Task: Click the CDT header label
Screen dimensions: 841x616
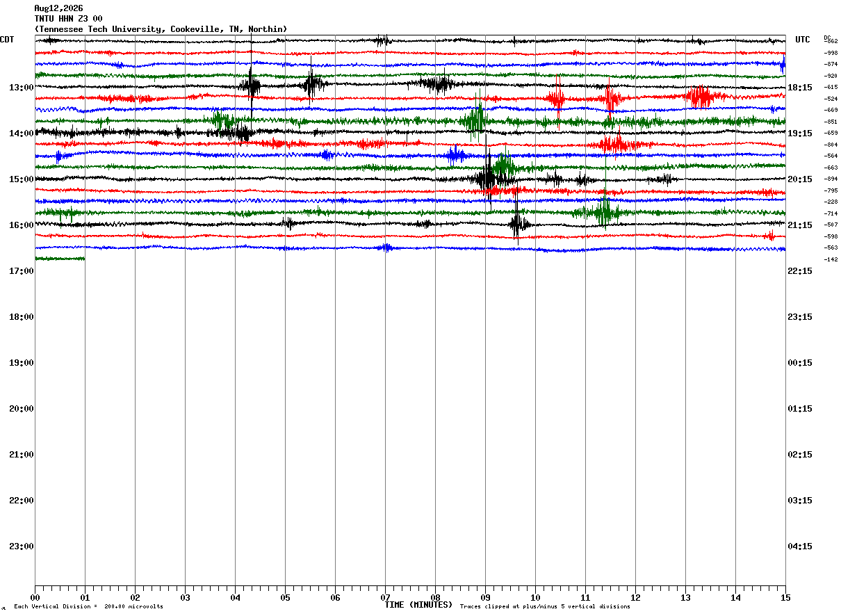Action: coord(8,40)
